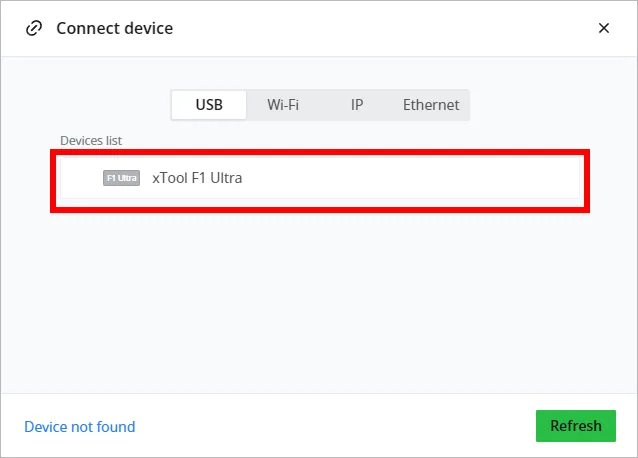Select the xTool F1 Ultra device row

coord(320,178)
